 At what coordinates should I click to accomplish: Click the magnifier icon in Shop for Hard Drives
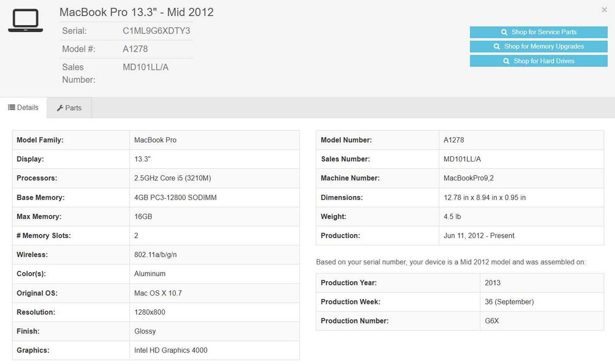point(506,61)
